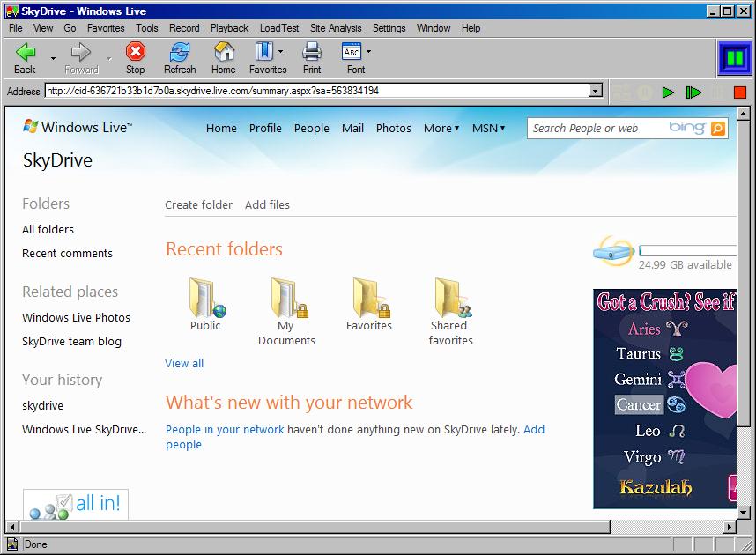Viewport: 756px width, 555px height.
Task: Click the red stop square in playback toolbar
Action: pos(740,92)
